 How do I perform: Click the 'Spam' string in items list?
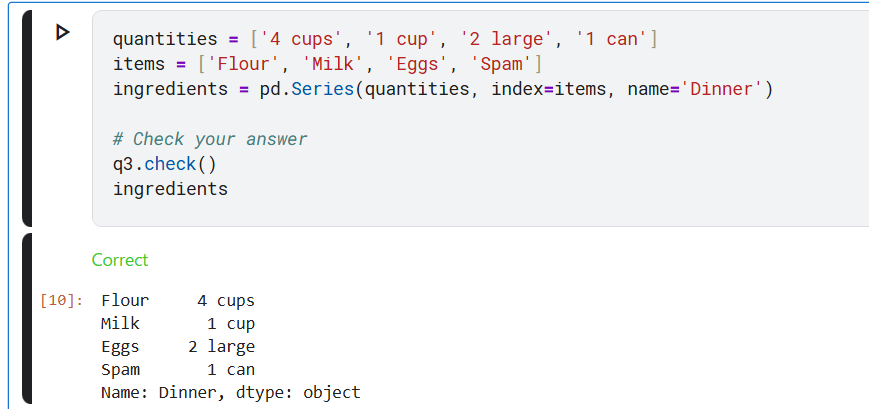click(501, 65)
